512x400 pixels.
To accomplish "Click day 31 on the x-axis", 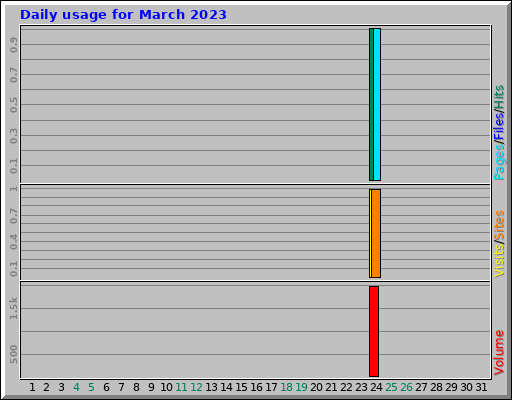I will pos(481,387).
